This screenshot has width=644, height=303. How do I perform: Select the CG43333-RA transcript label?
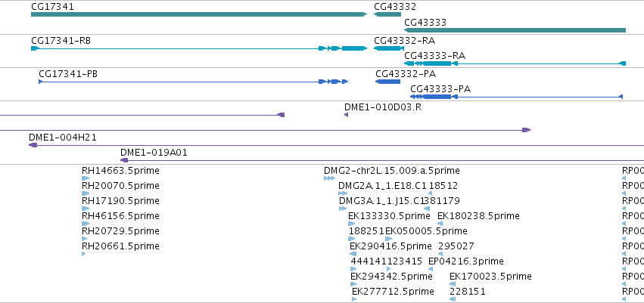tap(435, 56)
